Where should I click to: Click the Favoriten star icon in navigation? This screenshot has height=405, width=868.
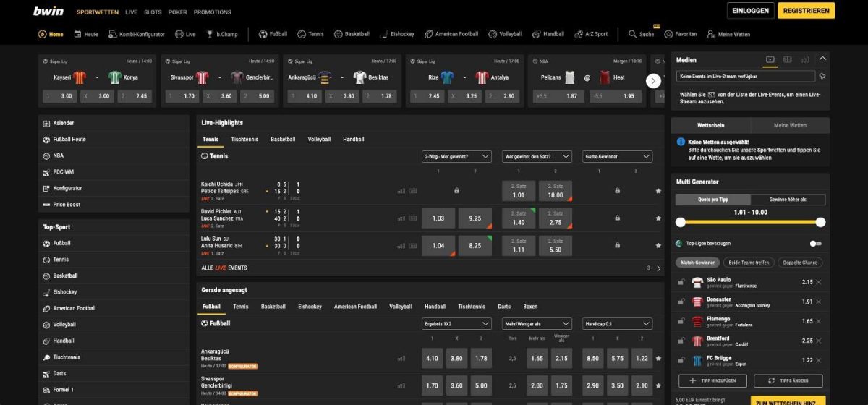click(x=669, y=34)
